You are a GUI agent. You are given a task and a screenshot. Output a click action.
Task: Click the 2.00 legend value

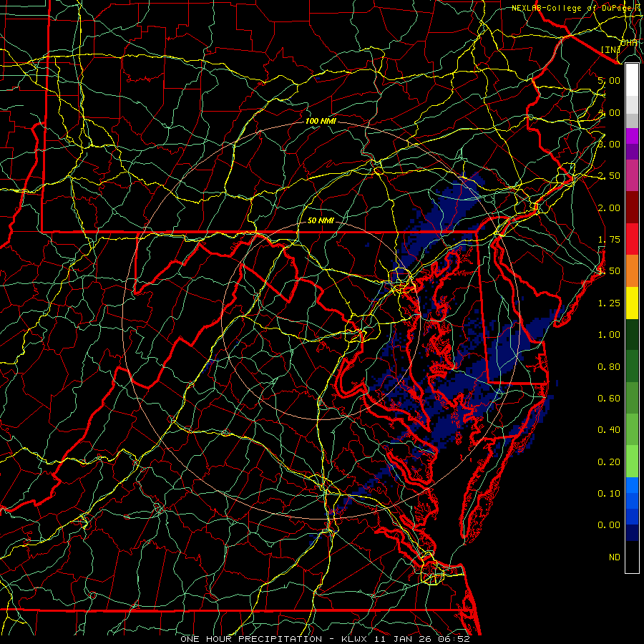[609, 208]
